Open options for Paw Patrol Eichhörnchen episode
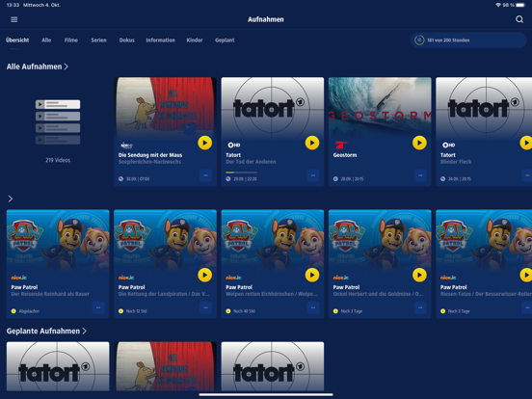The height and width of the screenshot is (399, 532). click(x=313, y=307)
